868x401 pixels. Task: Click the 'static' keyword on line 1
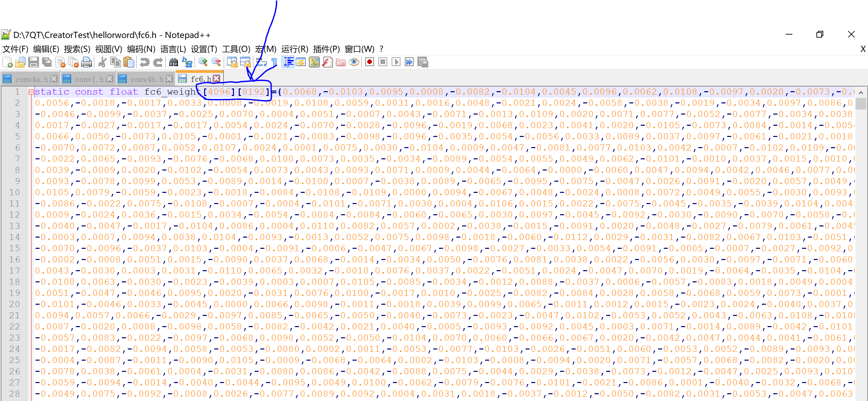tap(52, 92)
